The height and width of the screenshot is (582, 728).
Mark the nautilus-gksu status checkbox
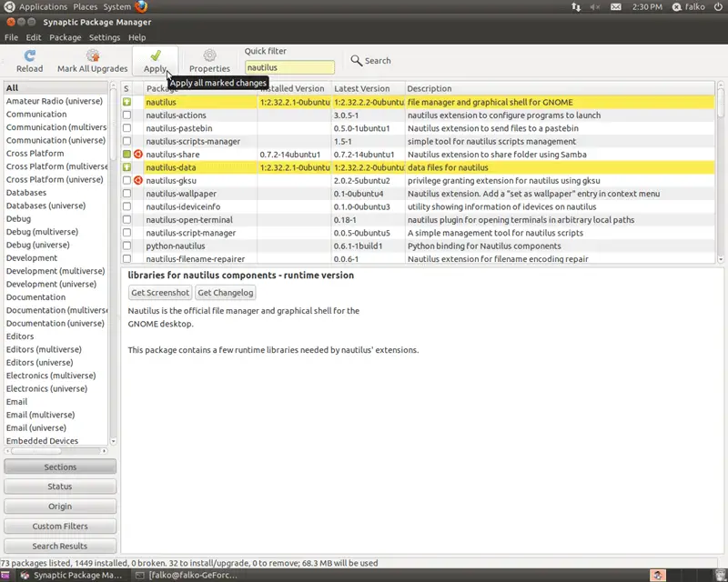[126, 181]
